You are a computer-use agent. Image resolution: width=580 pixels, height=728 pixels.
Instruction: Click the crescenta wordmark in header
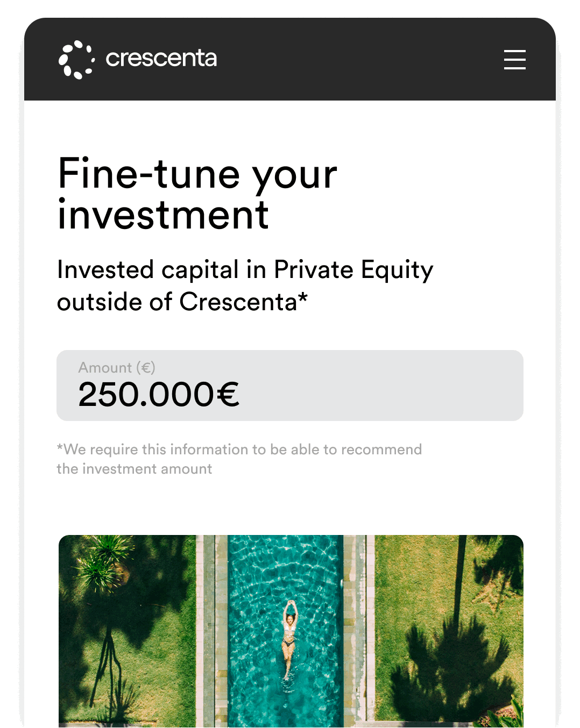coord(161,58)
